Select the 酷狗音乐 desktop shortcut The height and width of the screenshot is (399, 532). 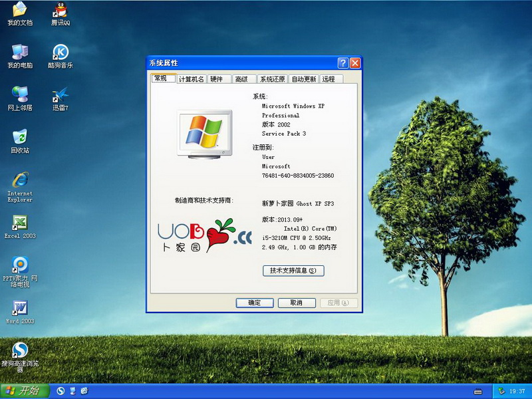[61, 53]
